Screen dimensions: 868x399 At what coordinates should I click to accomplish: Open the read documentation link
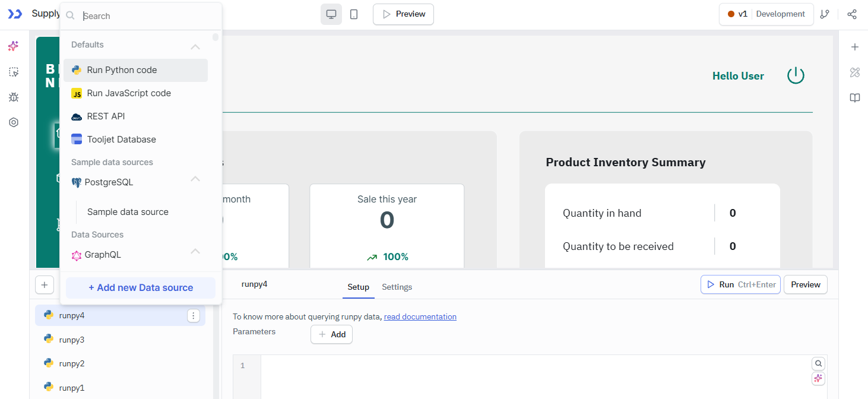(420, 316)
